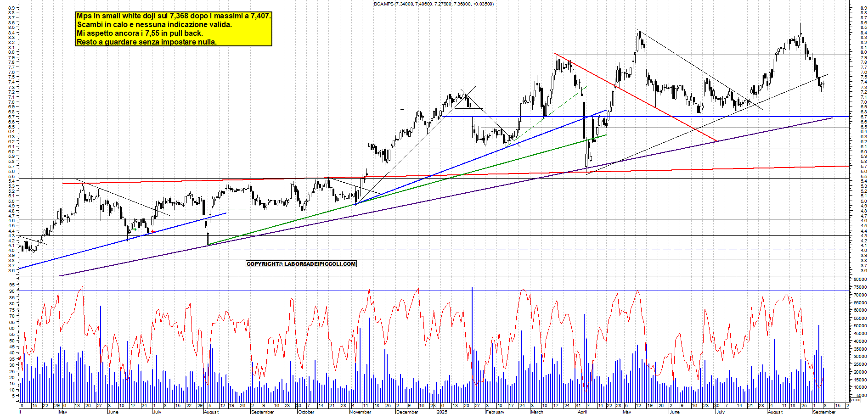The width and height of the screenshot is (868, 414).
Task: Click the COPYRIGHT LABORSADEIPICCOLI.COM label
Action: click(301, 264)
